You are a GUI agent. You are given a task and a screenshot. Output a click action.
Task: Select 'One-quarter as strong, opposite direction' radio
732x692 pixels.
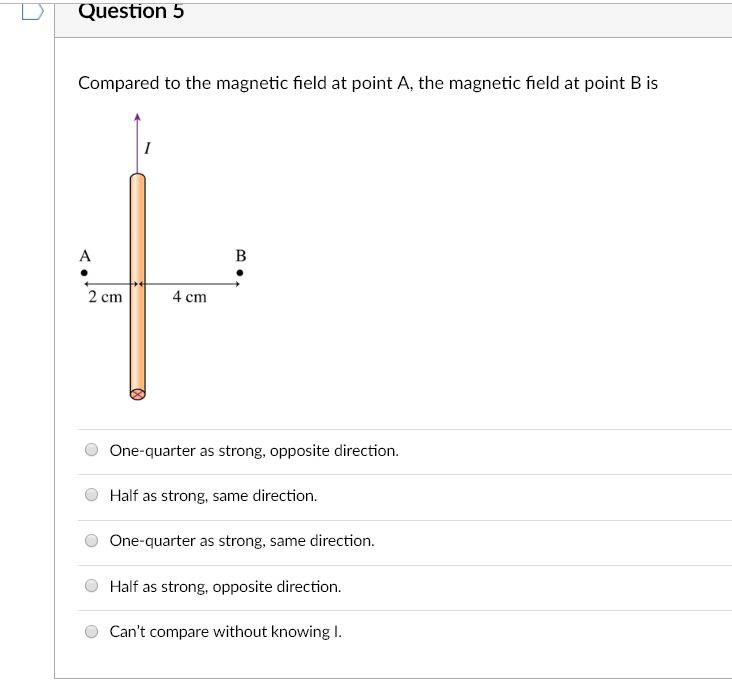(92, 450)
